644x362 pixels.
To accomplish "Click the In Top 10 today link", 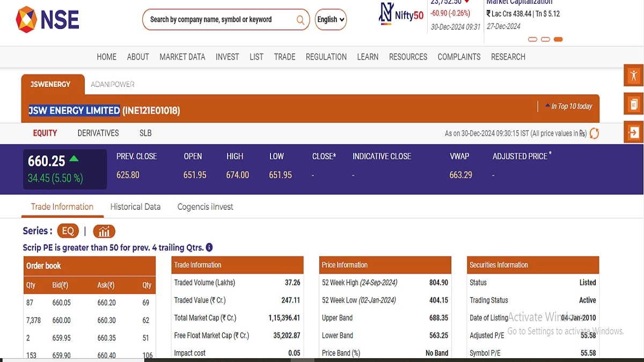I will tap(571, 106).
